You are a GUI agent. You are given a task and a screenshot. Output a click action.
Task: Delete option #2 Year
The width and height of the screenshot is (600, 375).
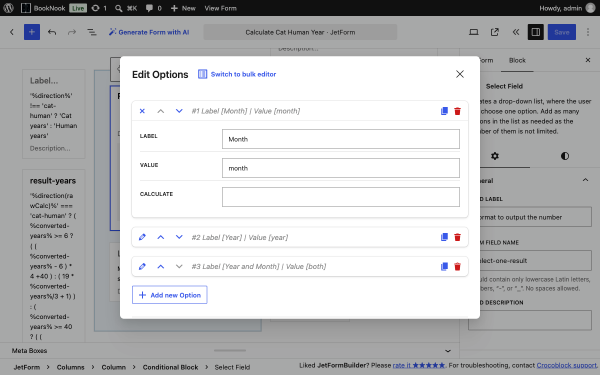click(457, 237)
